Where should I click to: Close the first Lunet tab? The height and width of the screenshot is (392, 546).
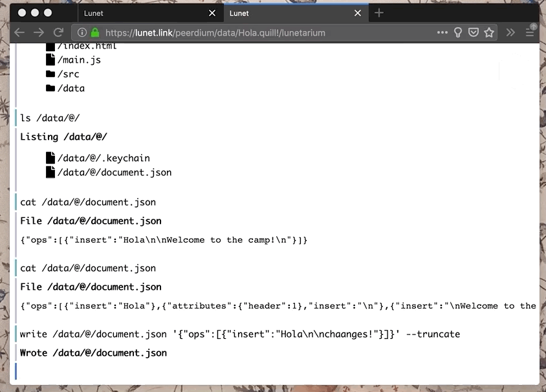[x=212, y=13]
